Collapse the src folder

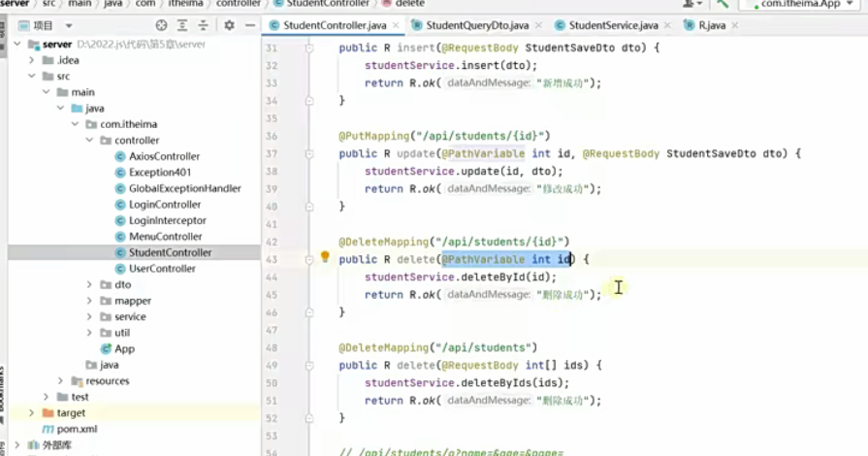pos(32,76)
